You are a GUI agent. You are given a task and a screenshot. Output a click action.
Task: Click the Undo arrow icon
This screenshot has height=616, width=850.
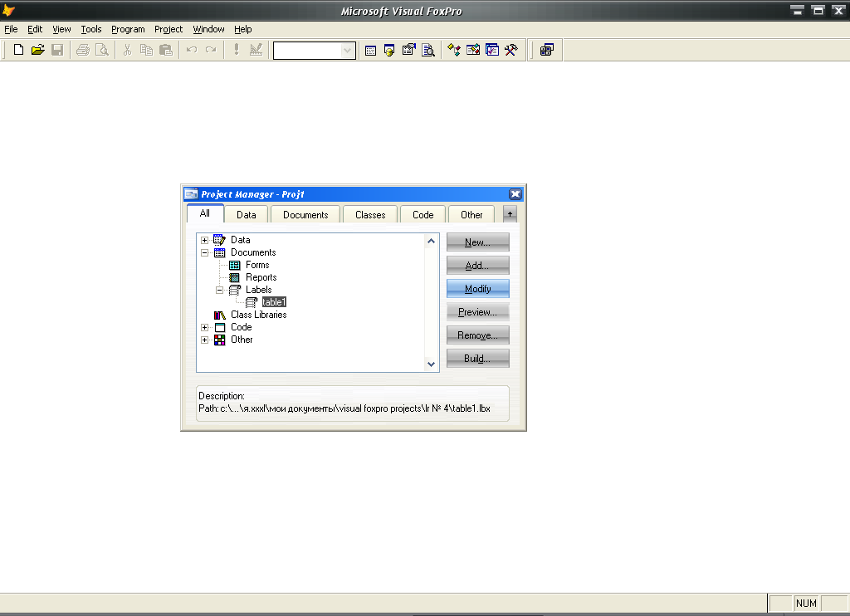coord(192,50)
